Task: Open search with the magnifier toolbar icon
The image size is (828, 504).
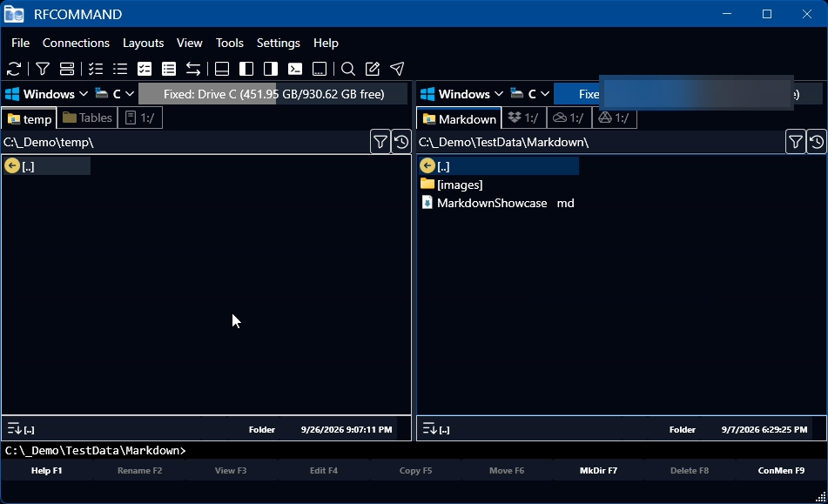Action: (x=348, y=69)
